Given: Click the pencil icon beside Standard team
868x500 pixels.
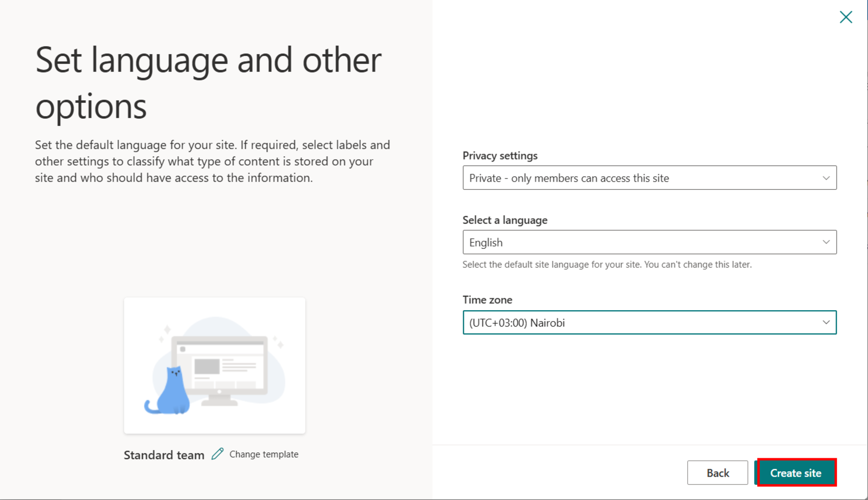Looking at the screenshot, I should click(x=218, y=453).
